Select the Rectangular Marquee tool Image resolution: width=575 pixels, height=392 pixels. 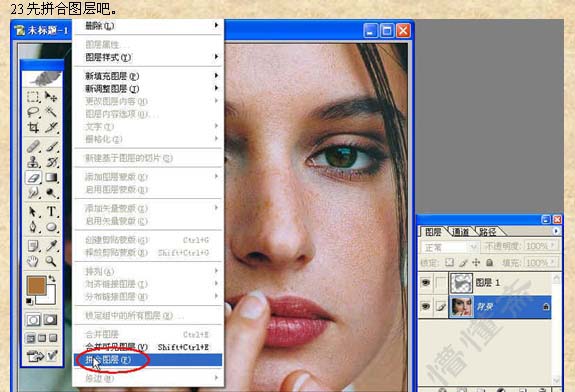pos(33,97)
